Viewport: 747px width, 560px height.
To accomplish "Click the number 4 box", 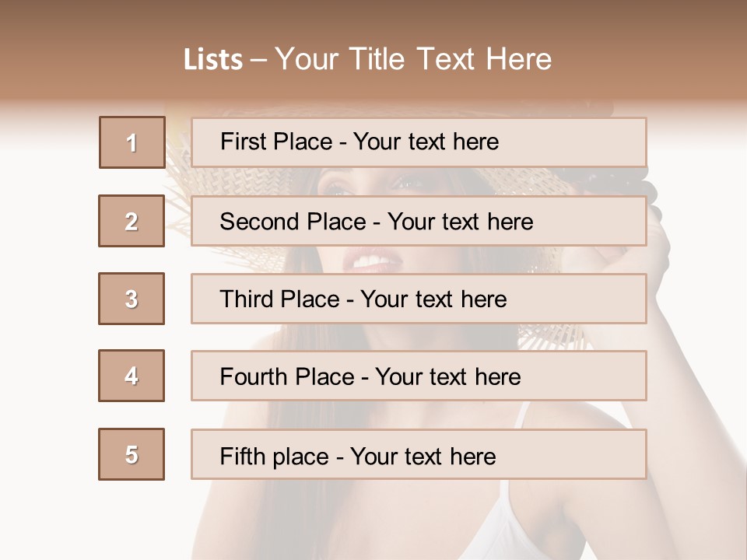I will point(132,376).
